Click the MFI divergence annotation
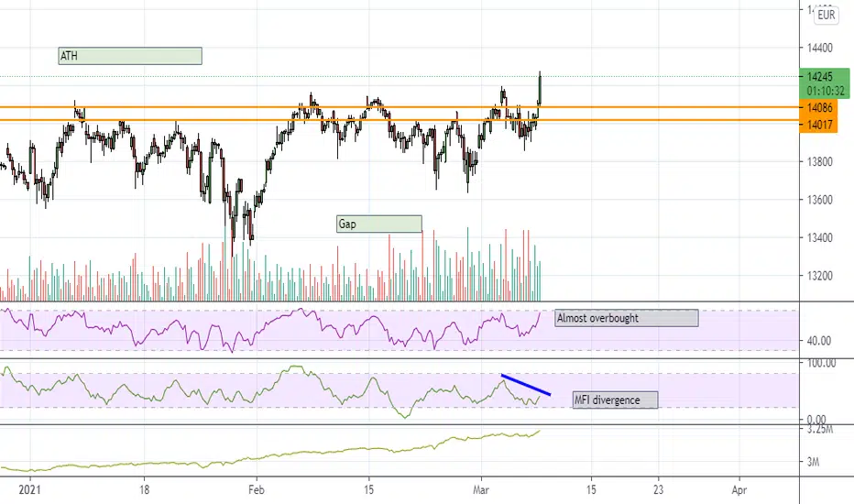Screen dimensions: 854x504 click(x=615, y=400)
